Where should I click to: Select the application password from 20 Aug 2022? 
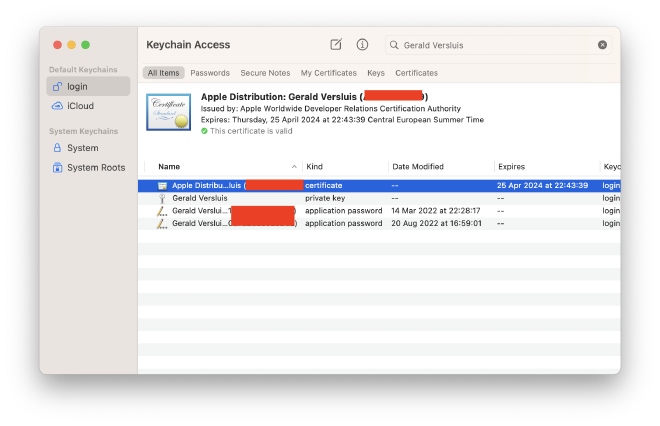[x=379, y=224]
